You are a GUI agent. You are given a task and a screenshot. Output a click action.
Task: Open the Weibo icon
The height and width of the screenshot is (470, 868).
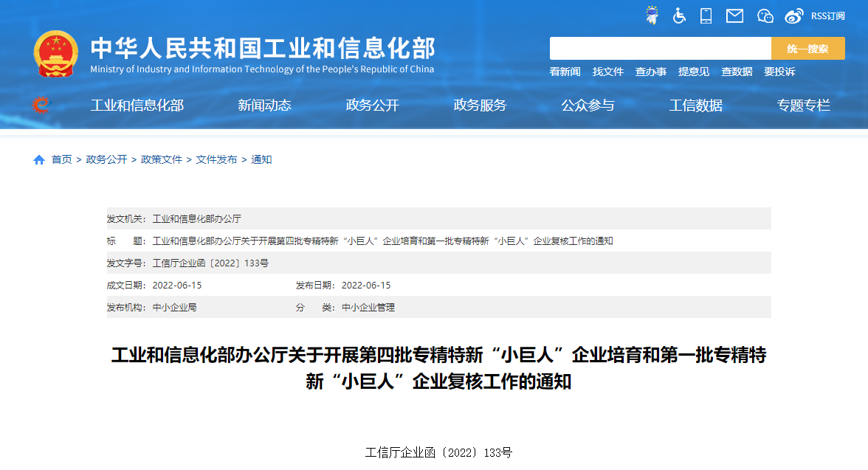(794, 15)
